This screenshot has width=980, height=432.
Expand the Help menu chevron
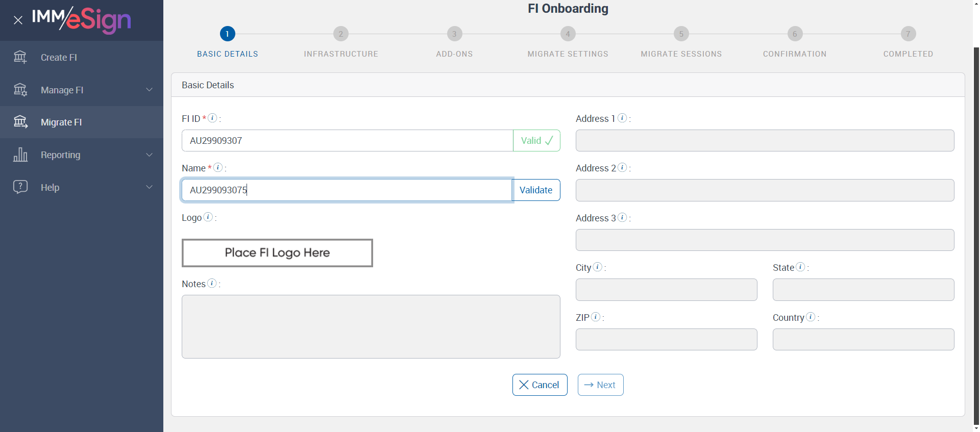pos(149,187)
